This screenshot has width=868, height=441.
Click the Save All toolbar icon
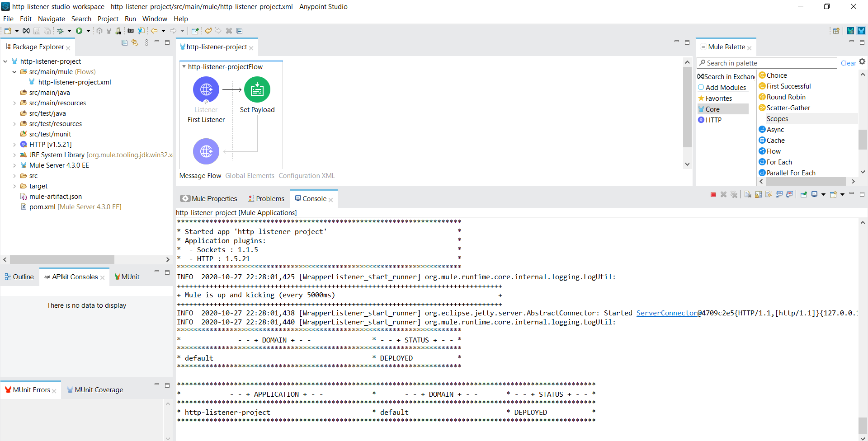[x=47, y=31]
